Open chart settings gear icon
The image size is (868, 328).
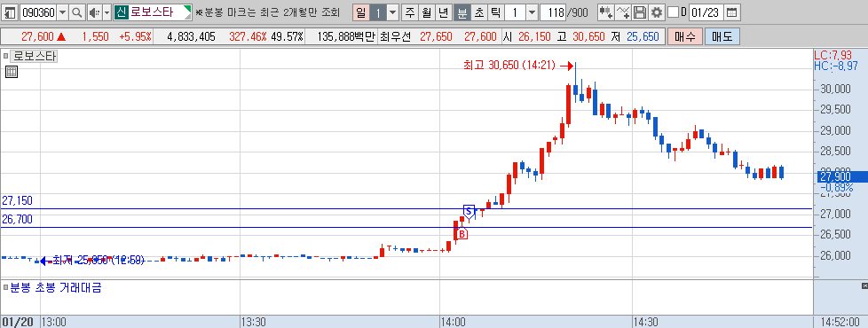click(x=657, y=12)
